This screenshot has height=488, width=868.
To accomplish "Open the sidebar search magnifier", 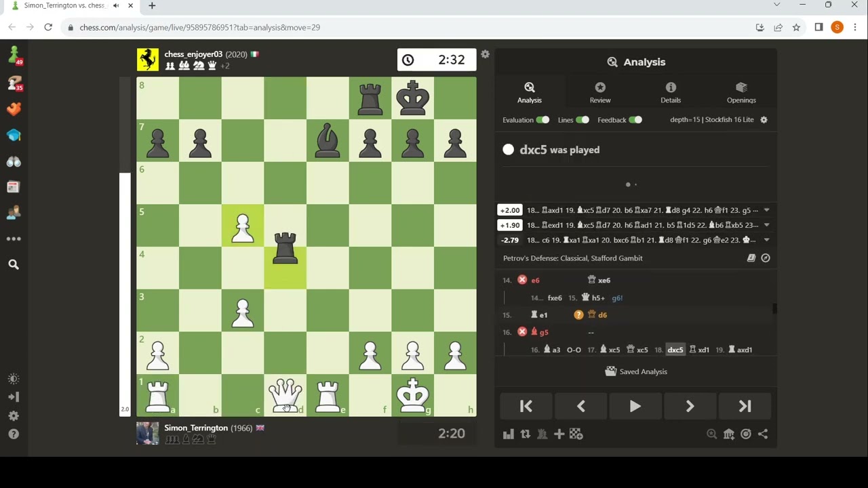I will pyautogui.click(x=14, y=264).
